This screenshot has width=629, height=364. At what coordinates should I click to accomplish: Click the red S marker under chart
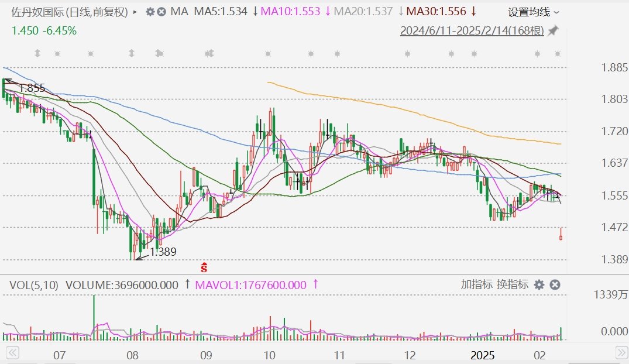point(204,268)
